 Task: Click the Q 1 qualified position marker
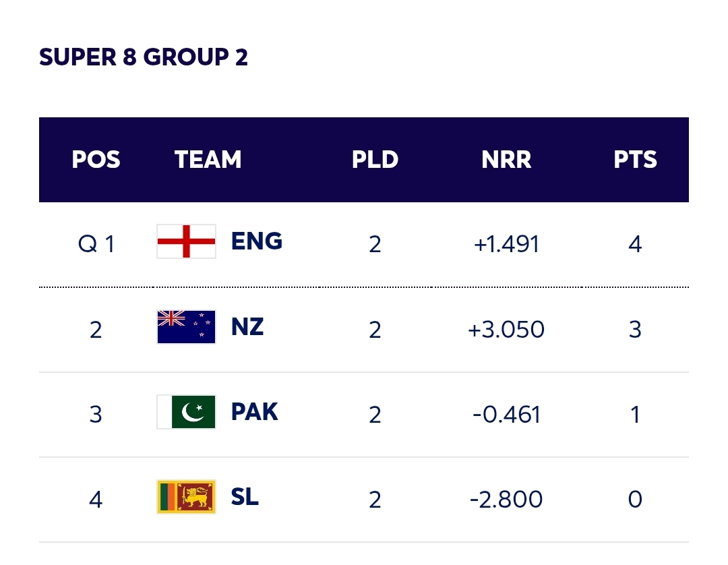[96, 244]
